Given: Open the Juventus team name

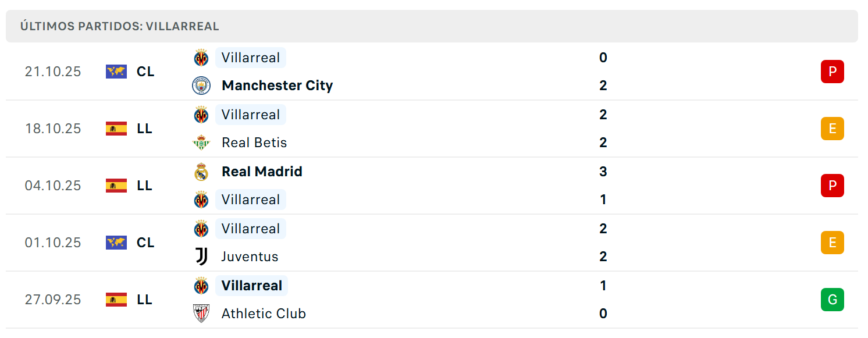Looking at the screenshot, I should (x=250, y=257).
